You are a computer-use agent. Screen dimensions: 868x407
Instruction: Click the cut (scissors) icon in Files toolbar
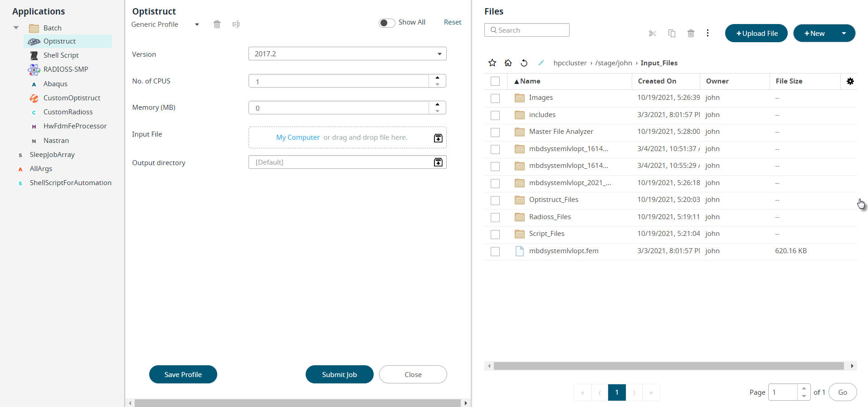[652, 34]
